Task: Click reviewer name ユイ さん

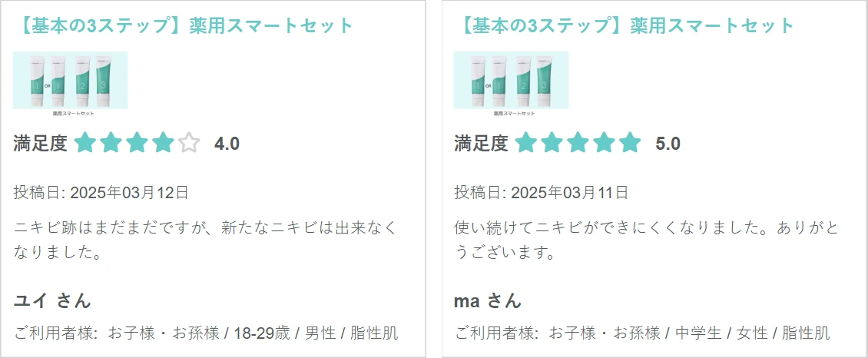Action: pos(52,301)
